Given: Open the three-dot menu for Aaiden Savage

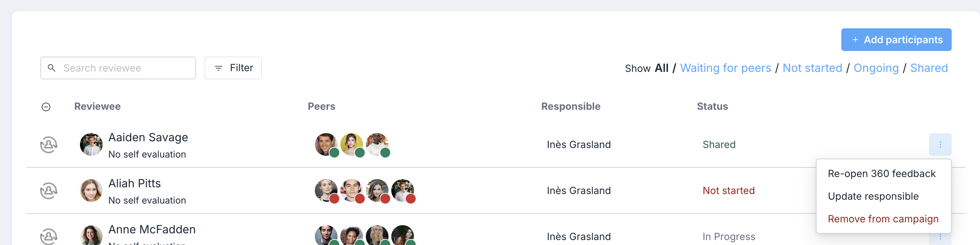Looking at the screenshot, I should (940, 144).
